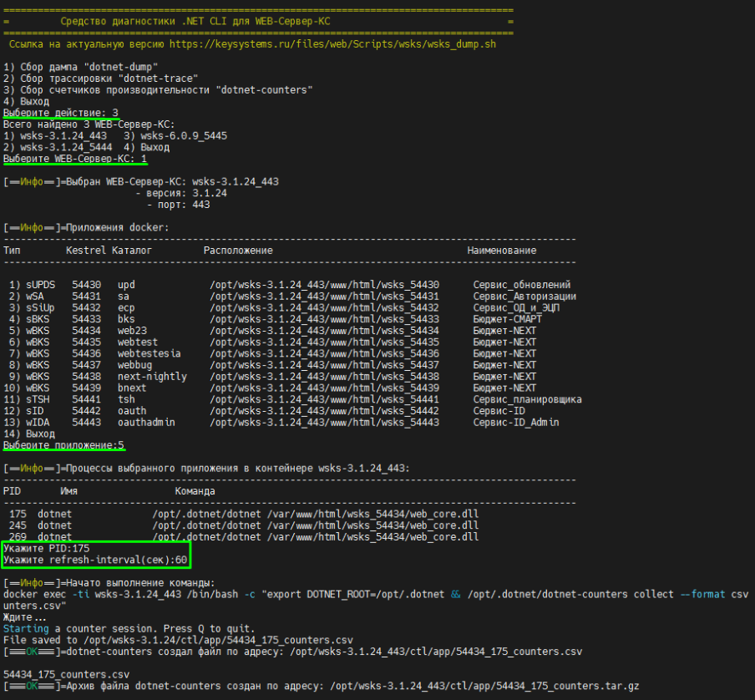Click catalog 'oauth' in sID row
The height and width of the screenshot is (700, 755).
132,411
